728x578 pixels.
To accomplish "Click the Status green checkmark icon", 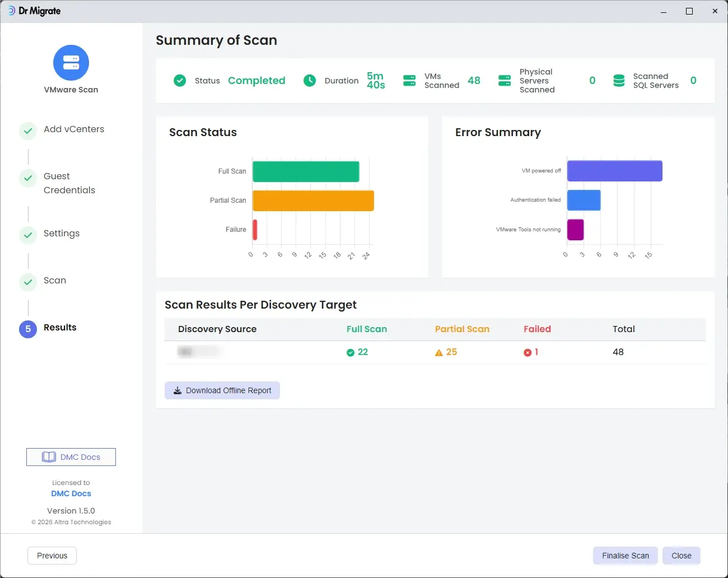I will coord(180,81).
